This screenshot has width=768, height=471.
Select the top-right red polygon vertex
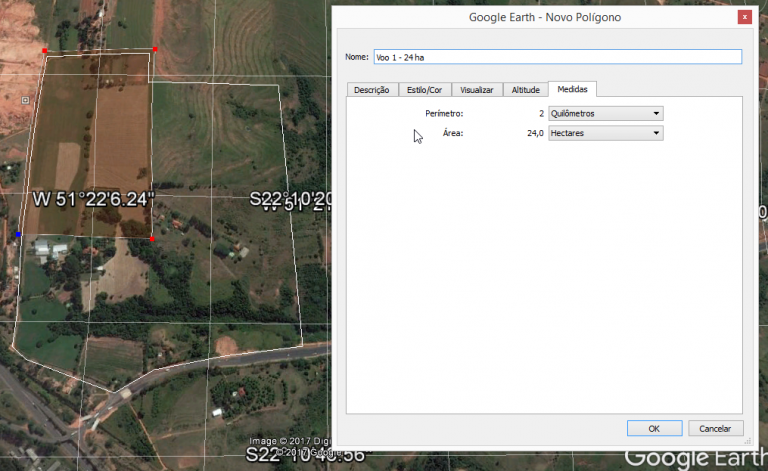click(x=155, y=49)
